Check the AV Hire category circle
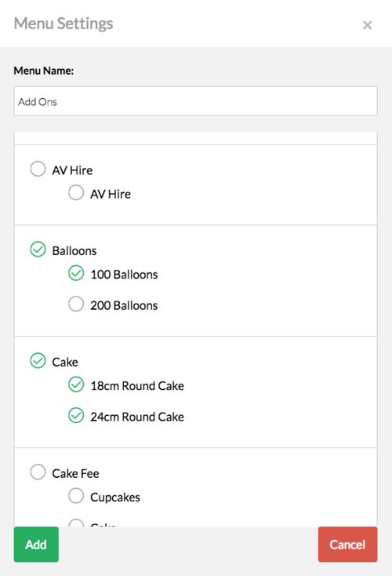 [38, 169]
